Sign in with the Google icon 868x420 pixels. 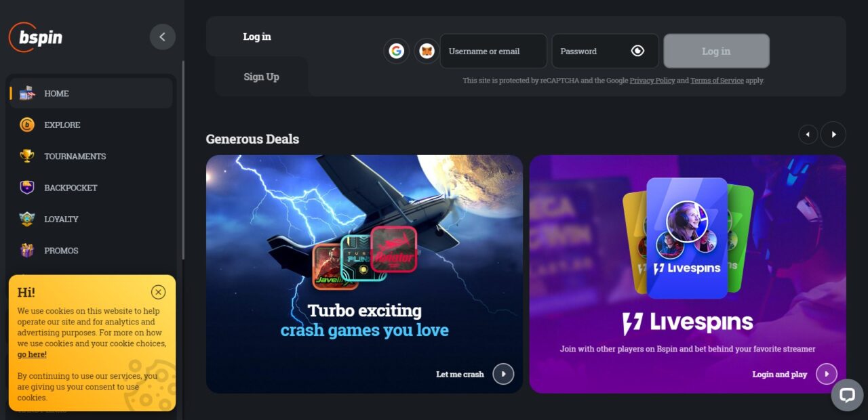pos(397,51)
